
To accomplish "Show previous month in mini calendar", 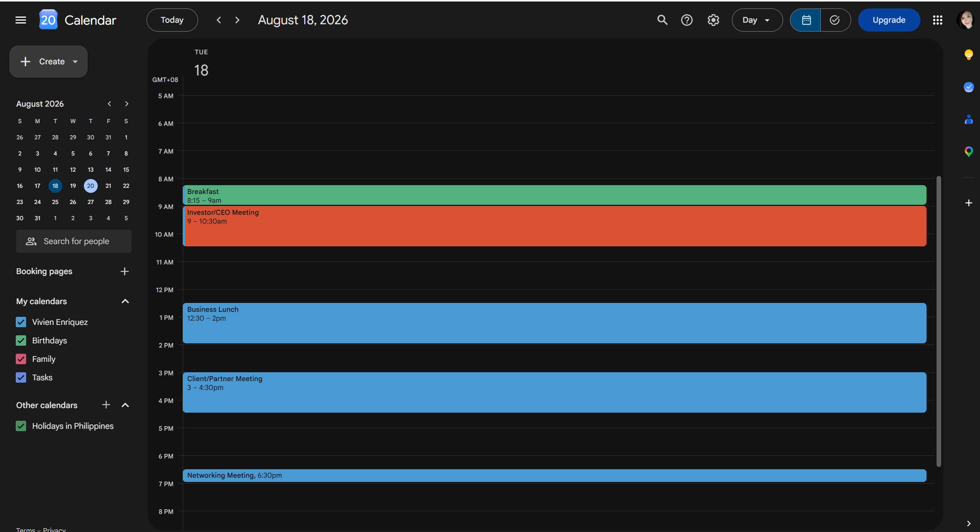I will (x=110, y=104).
